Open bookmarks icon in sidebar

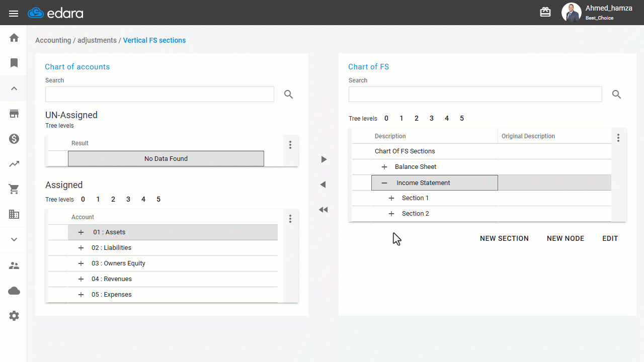click(14, 63)
